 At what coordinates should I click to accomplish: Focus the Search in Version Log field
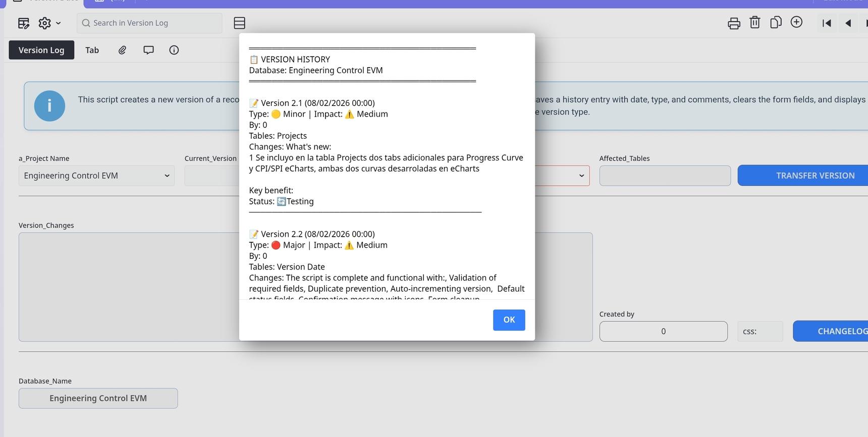point(149,23)
